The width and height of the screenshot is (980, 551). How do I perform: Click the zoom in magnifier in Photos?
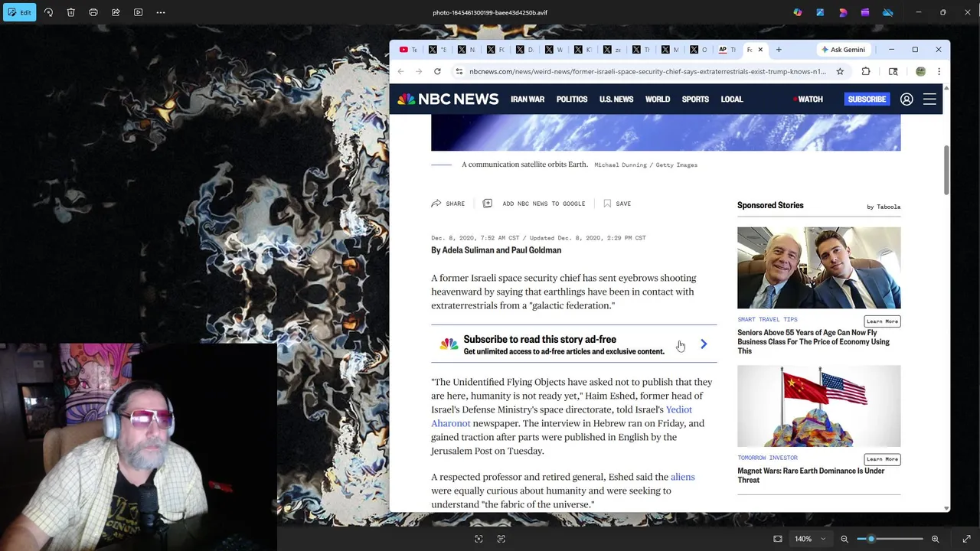(x=935, y=539)
